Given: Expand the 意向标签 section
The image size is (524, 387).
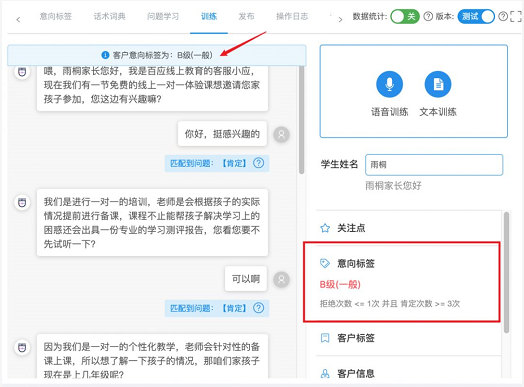Looking at the screenshot, I should (x=408, y=263).
